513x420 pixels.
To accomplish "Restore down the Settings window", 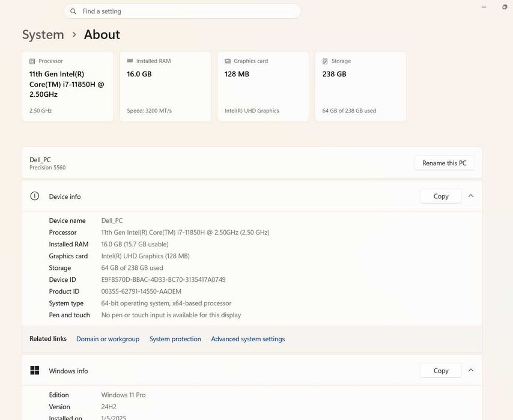I will 505,7.
